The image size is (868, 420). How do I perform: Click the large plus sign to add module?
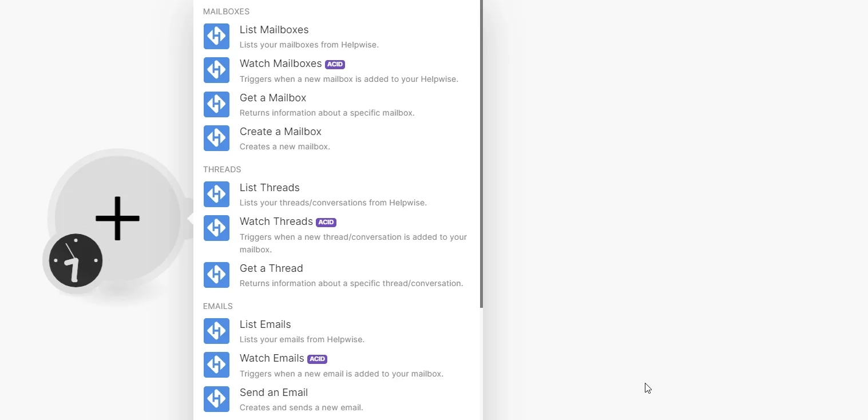tap(117, 218)
